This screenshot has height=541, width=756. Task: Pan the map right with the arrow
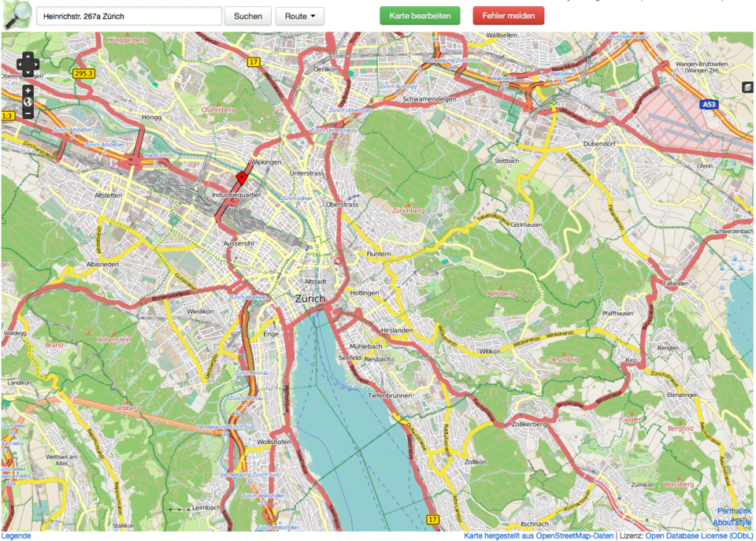coord(35,65)
